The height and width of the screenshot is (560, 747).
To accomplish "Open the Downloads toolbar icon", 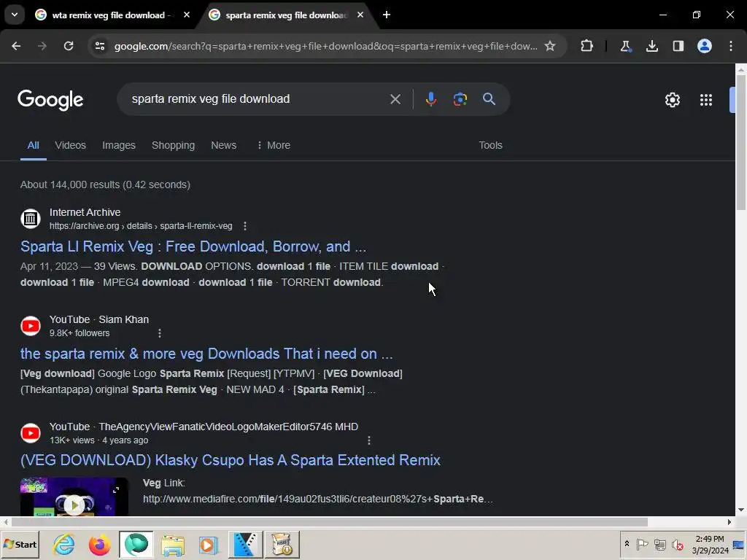I will (651, 46).
